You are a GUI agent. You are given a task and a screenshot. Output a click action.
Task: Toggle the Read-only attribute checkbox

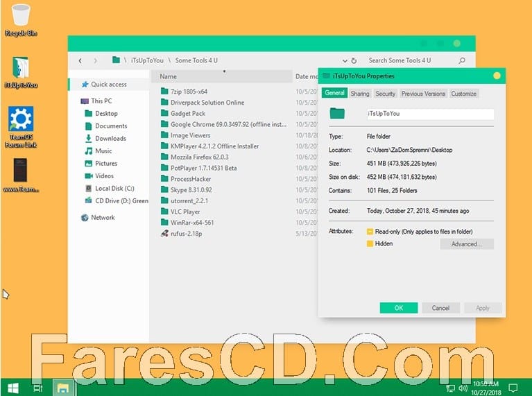(370, 232)
